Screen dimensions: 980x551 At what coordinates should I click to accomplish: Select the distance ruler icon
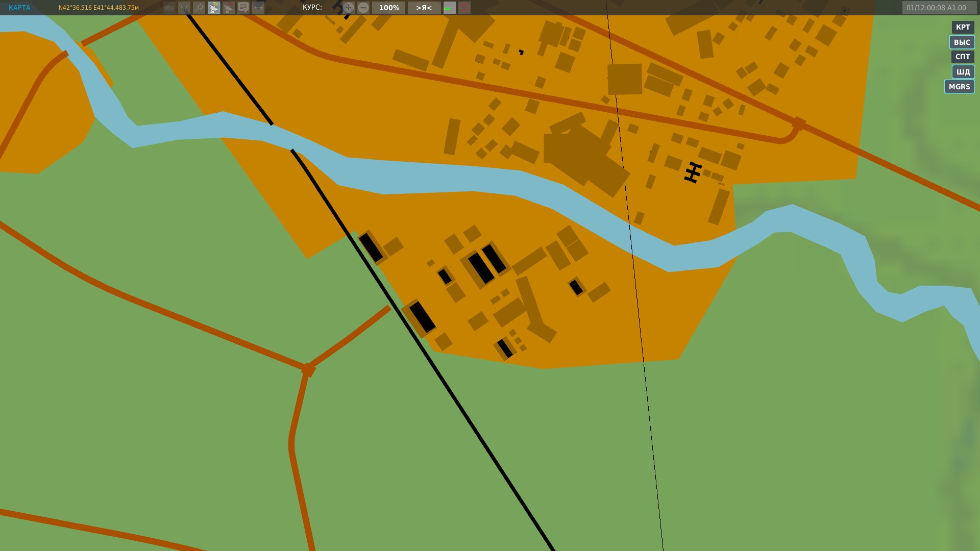[258, 8]
